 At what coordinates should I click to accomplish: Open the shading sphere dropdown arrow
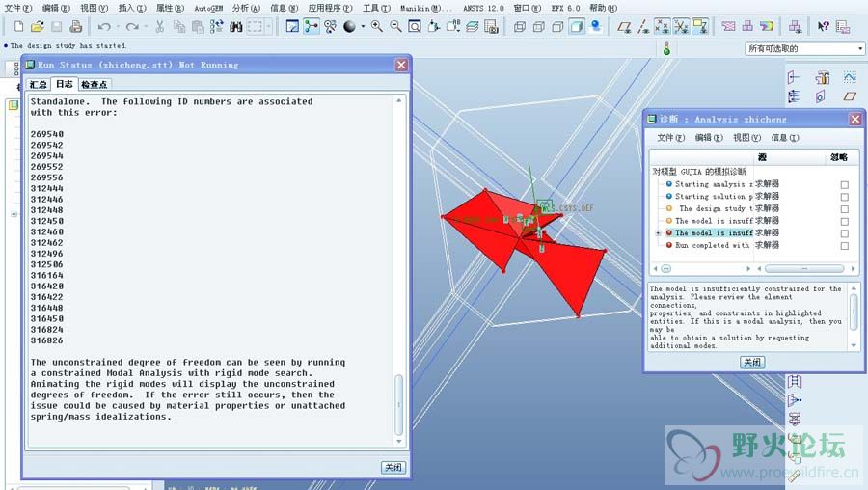(x=364, y=26)
